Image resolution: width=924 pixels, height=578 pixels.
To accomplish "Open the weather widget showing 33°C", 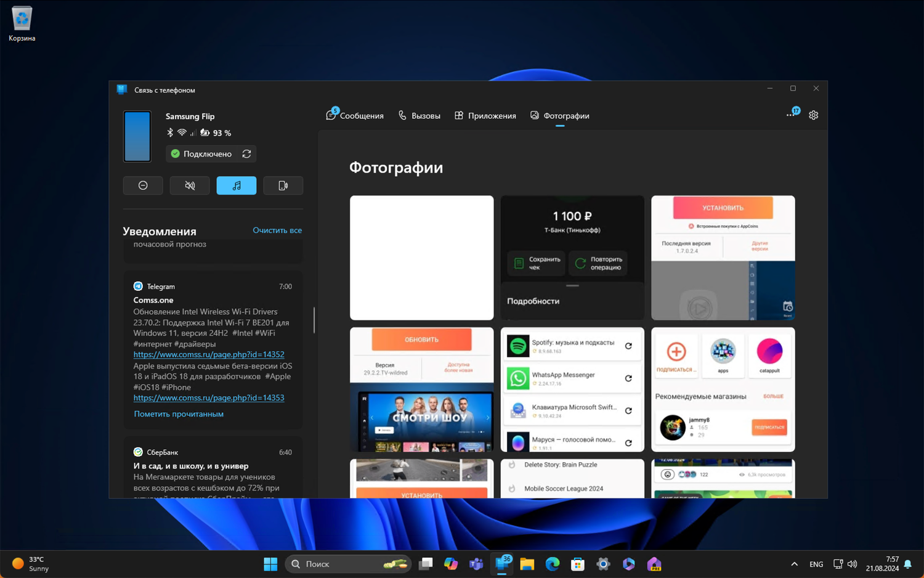I will (31, 564).
